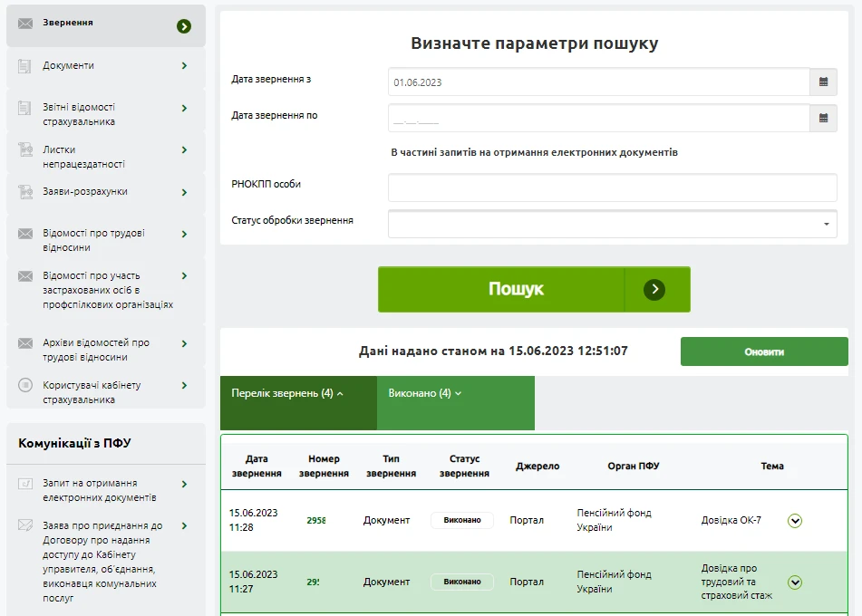Switch to the Виконано (4) tab
This screenshot has height=616, width=862.
[x=425, y=394]
